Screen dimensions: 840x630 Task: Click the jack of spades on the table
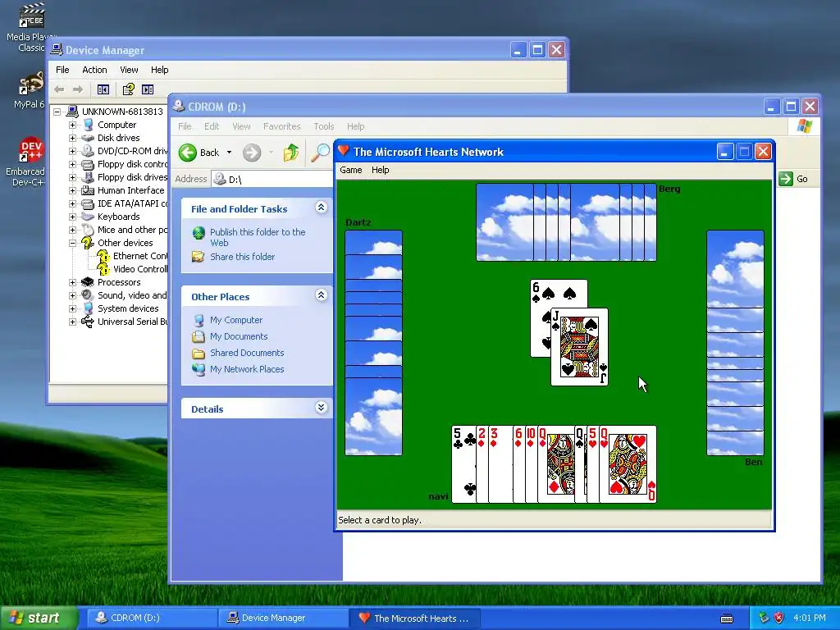(580, 347)
